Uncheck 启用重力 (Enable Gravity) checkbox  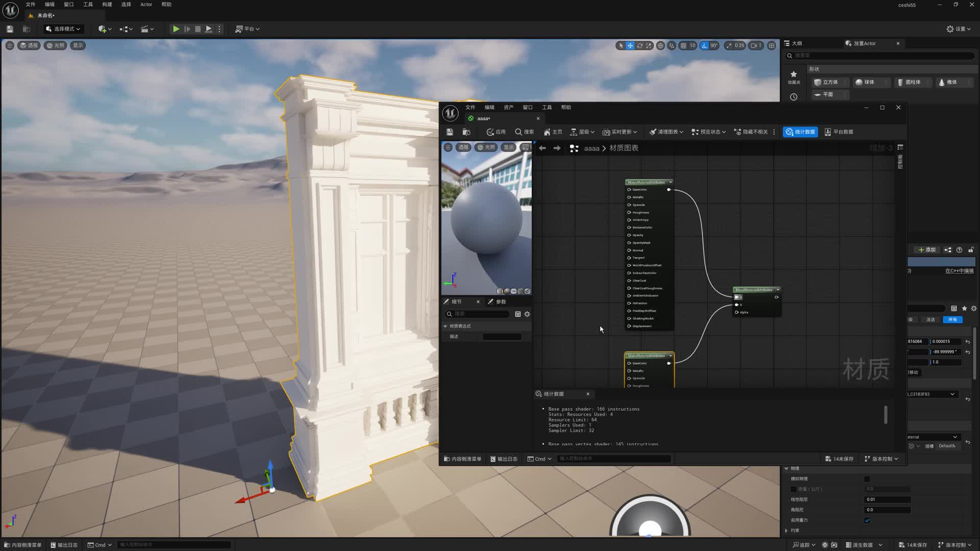[867, 520]
